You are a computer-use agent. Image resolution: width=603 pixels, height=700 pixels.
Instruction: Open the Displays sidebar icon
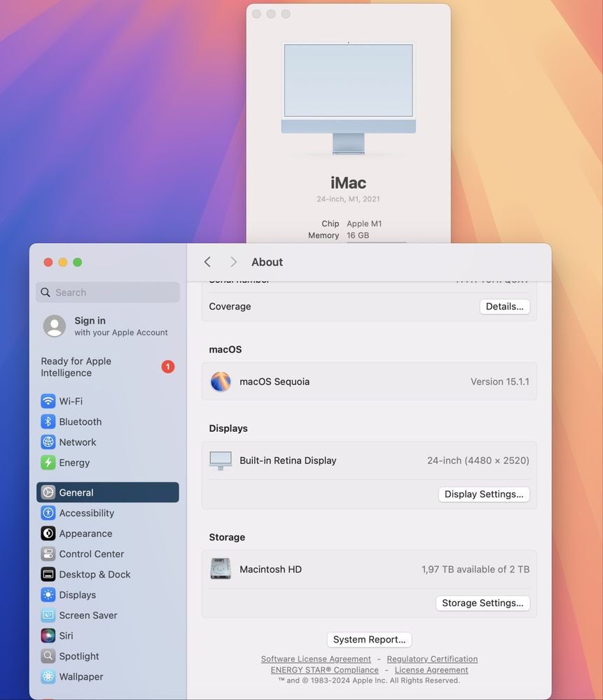48,594
